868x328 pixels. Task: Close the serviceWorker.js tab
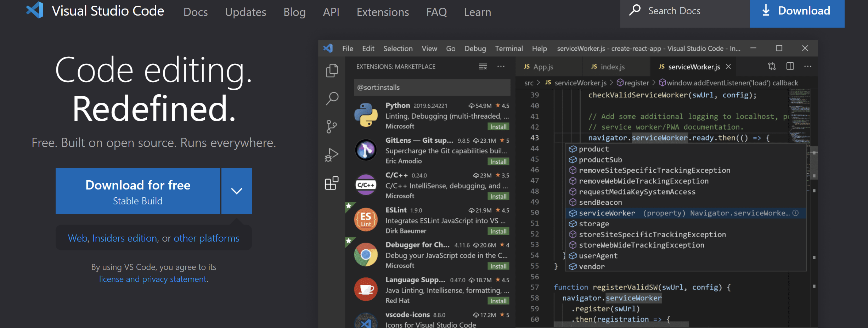click(728, 67)
